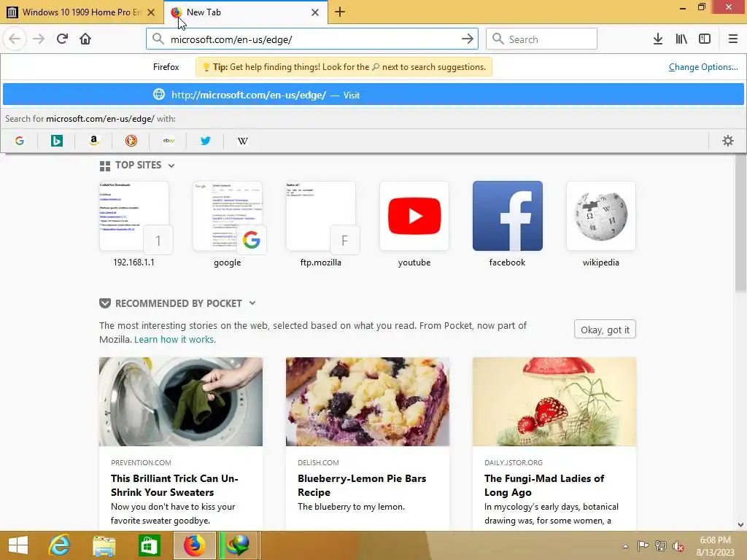Click the muted volume tray icon
The height and width of the screenshot is (560, 747).
coord(678,546)
